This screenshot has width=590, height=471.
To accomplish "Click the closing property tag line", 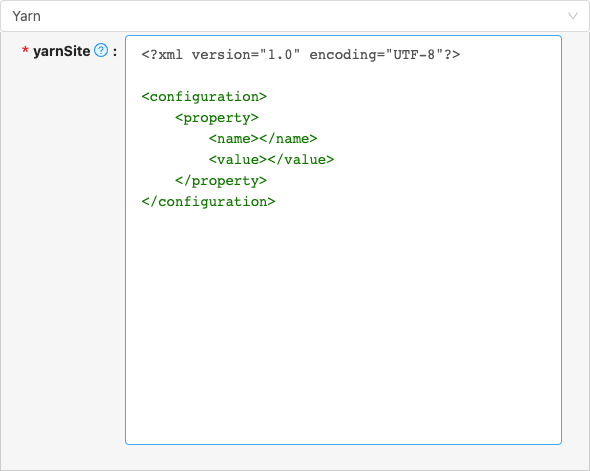I will coord(221,181).
